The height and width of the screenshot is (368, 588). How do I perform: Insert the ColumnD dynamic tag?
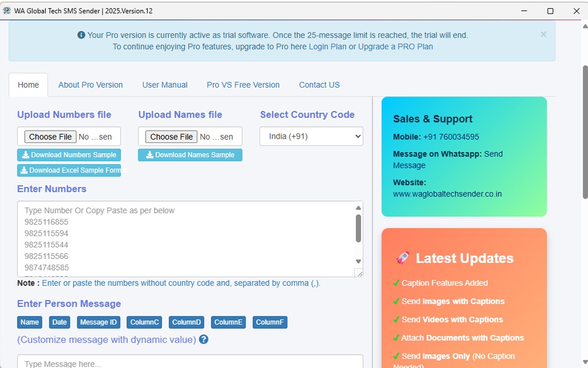(187, 322)
